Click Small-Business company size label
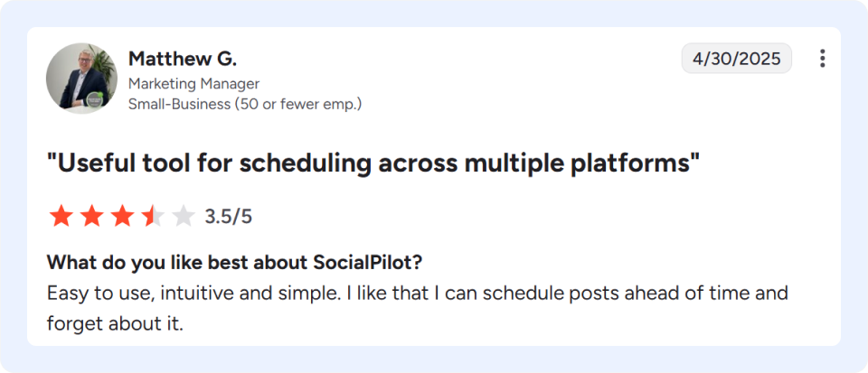This screenshot has width=868, height=373. click(x=179, y=104)
